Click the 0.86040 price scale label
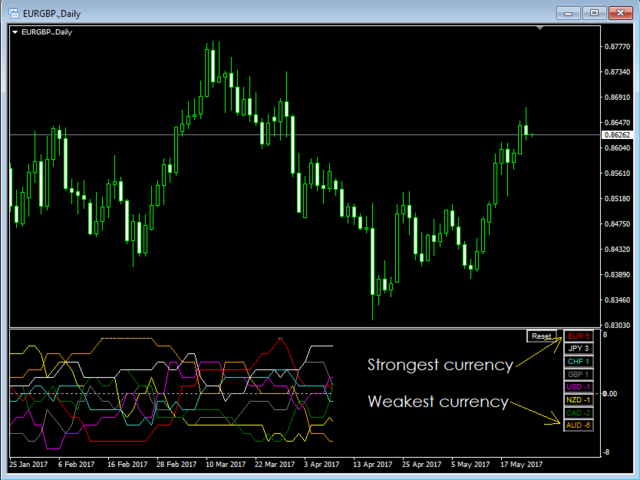This screenshot has width=640, height=480. pos(617,148)
